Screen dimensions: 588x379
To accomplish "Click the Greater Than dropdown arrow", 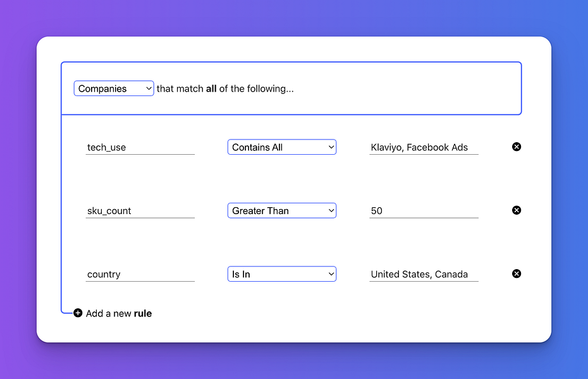I will pos(331,210).
